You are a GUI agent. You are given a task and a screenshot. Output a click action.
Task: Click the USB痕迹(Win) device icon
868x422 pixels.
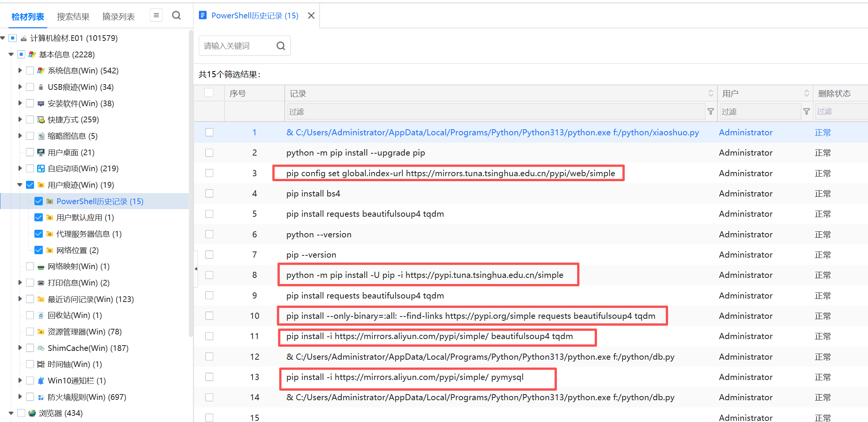click(41, 87)
